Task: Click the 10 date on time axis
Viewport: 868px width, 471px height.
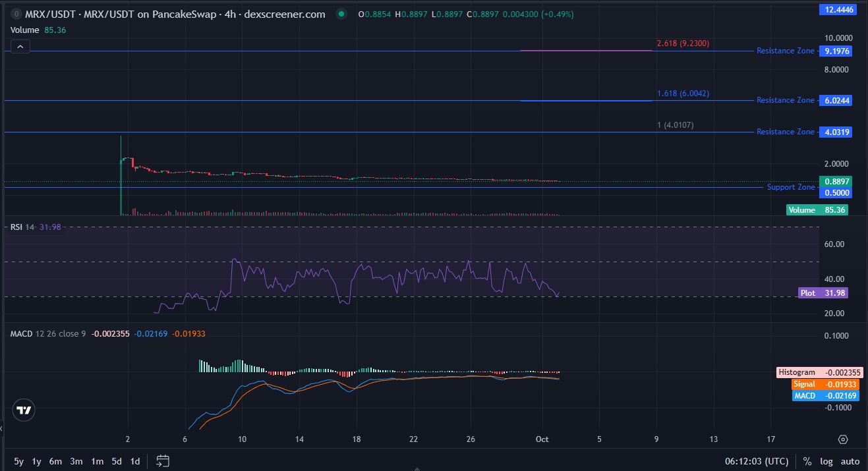Action: click(x=242, y=439)
